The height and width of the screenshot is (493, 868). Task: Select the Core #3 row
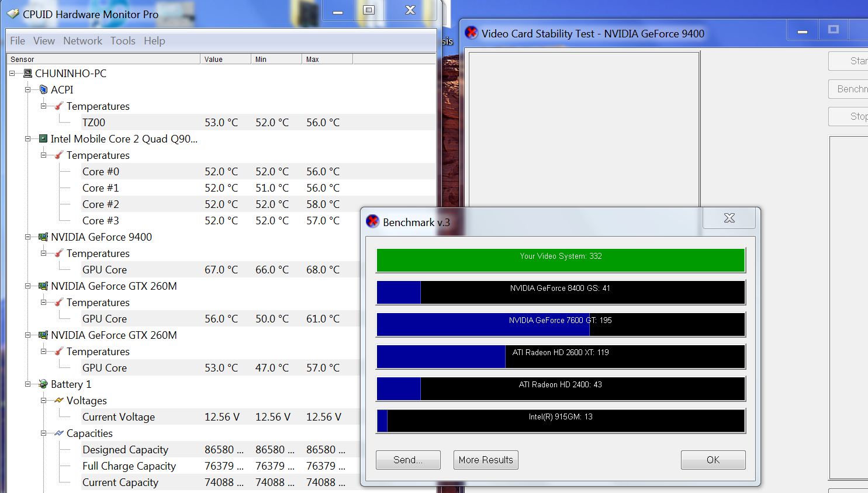coord(221,221)
